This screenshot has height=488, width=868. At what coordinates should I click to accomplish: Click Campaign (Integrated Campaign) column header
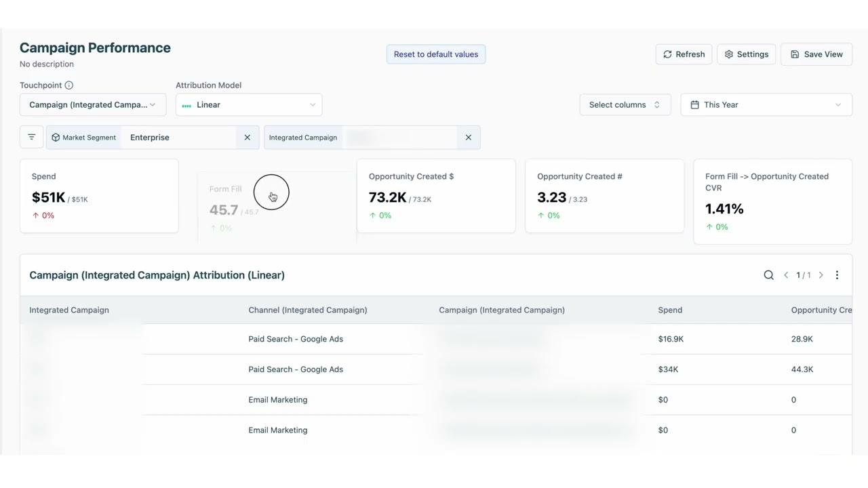click(502, 310)
